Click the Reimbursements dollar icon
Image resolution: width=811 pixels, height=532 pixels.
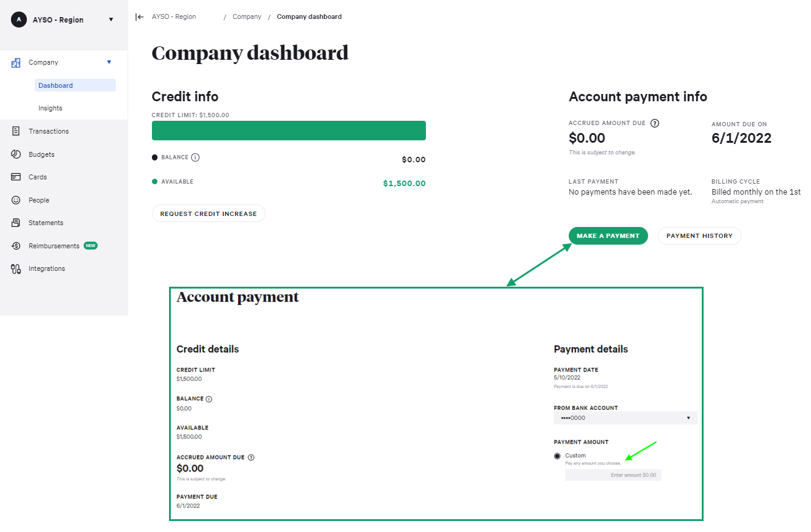[16, 246]
